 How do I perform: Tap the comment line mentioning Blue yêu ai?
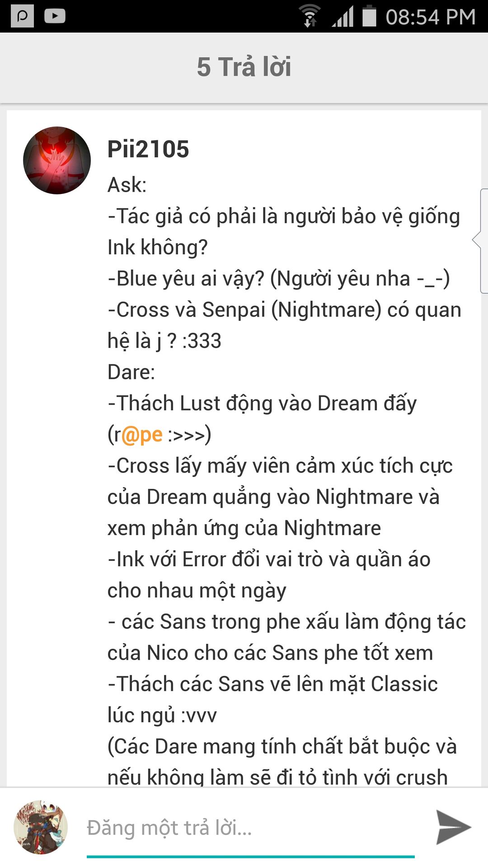(x=278, y=278)
